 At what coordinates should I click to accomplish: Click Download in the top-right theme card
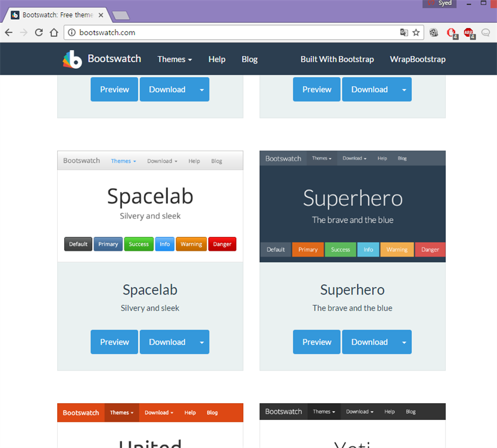(x=369, y=89)
